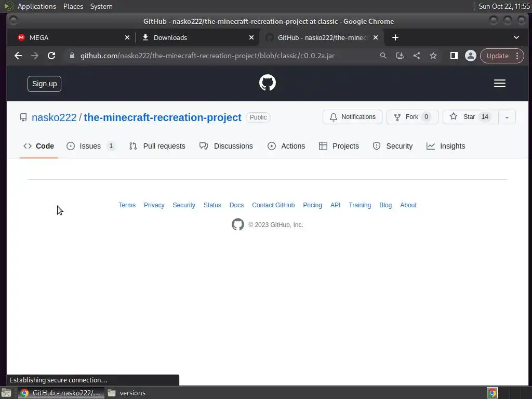532x399 pixels.
Task: Close the Downloads tab
Action: pos(251,37)
